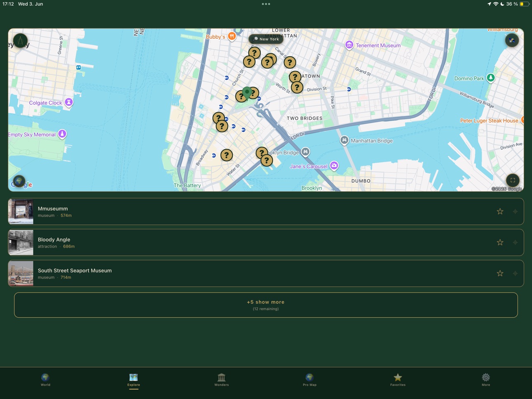Favorite Mmuseumm with its star
532x399 pixels.
click(x=500, y=212)
